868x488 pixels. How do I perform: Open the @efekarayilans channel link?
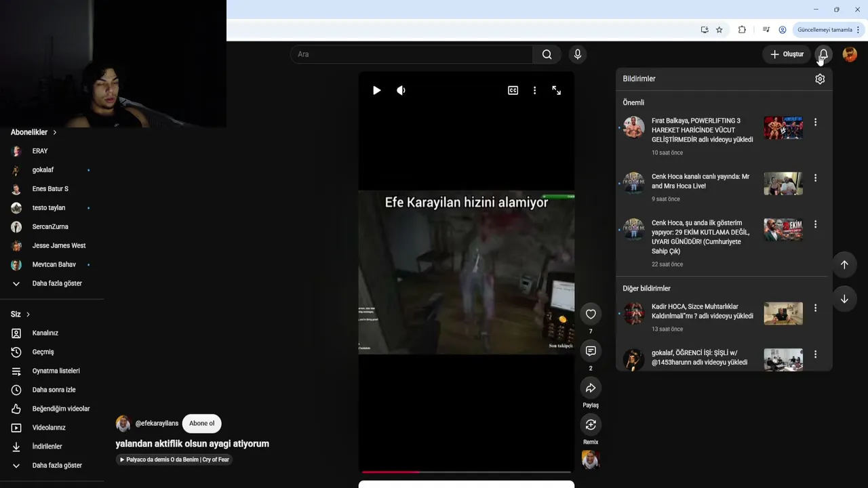[157, 424]
